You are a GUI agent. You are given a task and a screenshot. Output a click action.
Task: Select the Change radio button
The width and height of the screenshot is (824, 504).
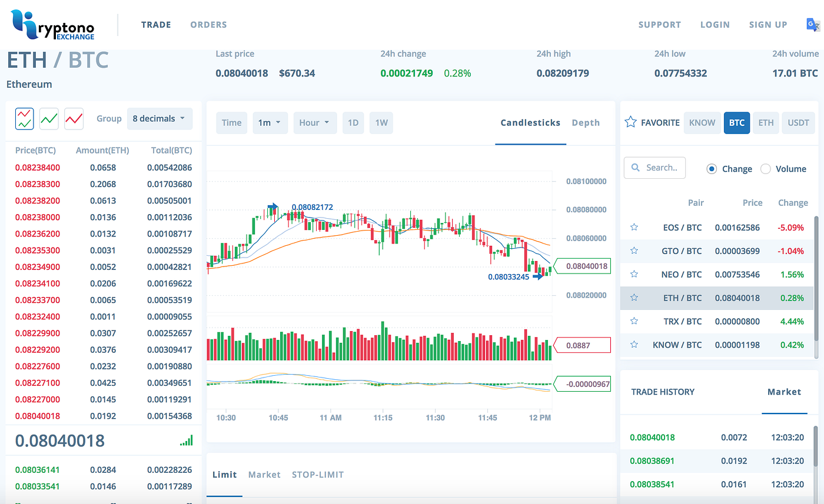712,169
